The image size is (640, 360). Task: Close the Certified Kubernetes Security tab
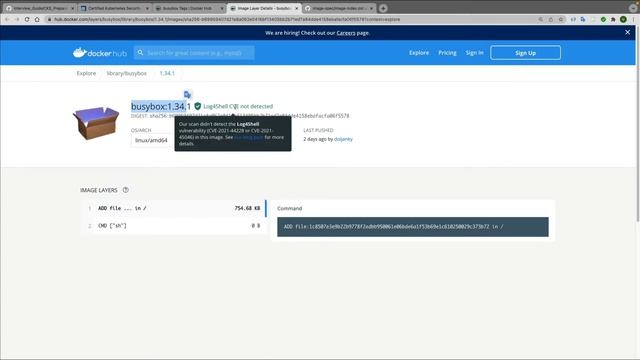tap(147, 8)
